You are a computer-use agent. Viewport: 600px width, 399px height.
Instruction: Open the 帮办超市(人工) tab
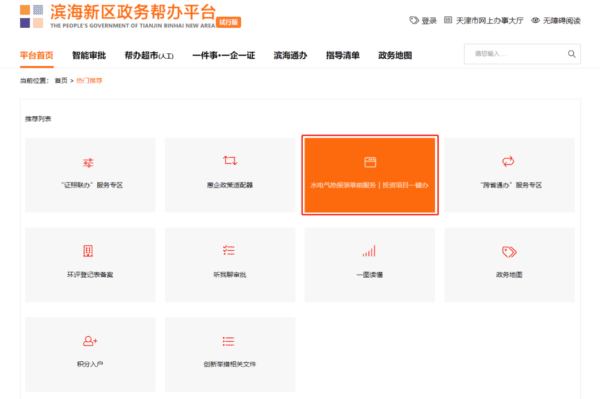click(149, 55)
